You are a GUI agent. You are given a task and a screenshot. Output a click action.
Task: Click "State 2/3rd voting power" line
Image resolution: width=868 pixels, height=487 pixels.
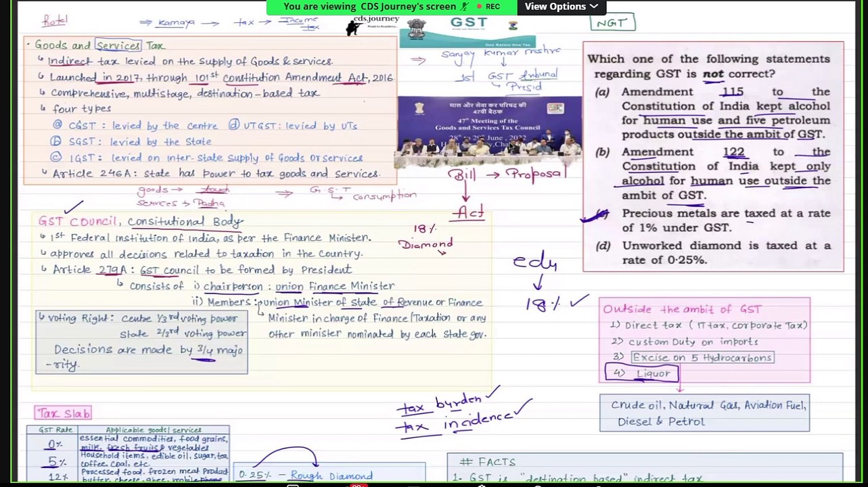point(183,333)
